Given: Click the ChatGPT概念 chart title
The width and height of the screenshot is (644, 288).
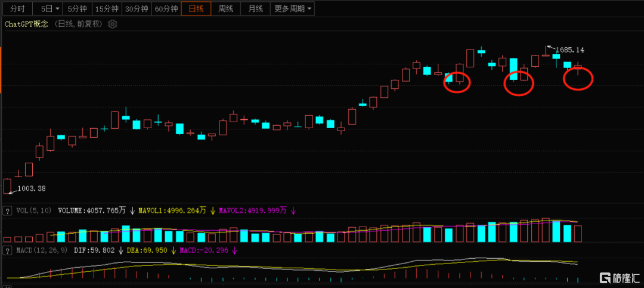Looking at the screenshot, I should 26,24.
